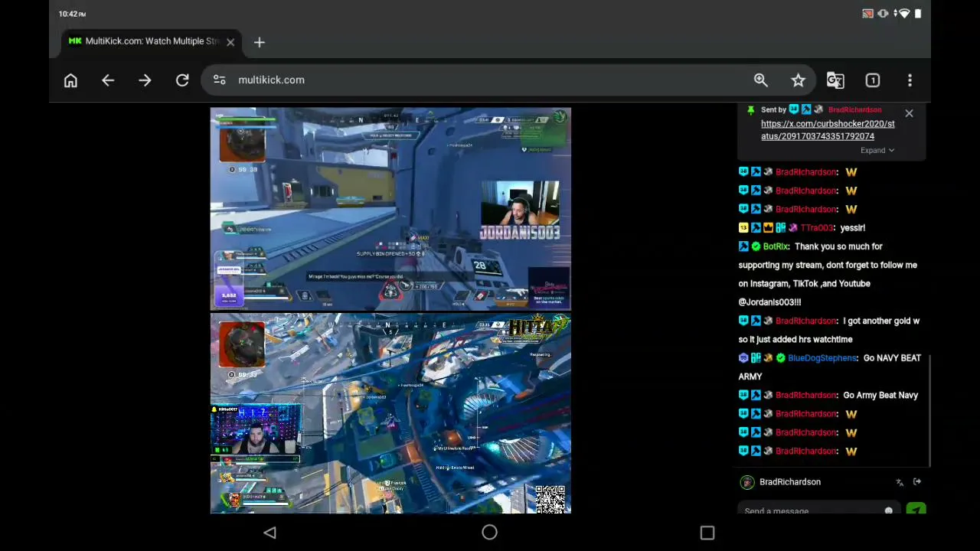Tap the Android back navigation button
Screen dimensions: 980x551
coord(269,533)
